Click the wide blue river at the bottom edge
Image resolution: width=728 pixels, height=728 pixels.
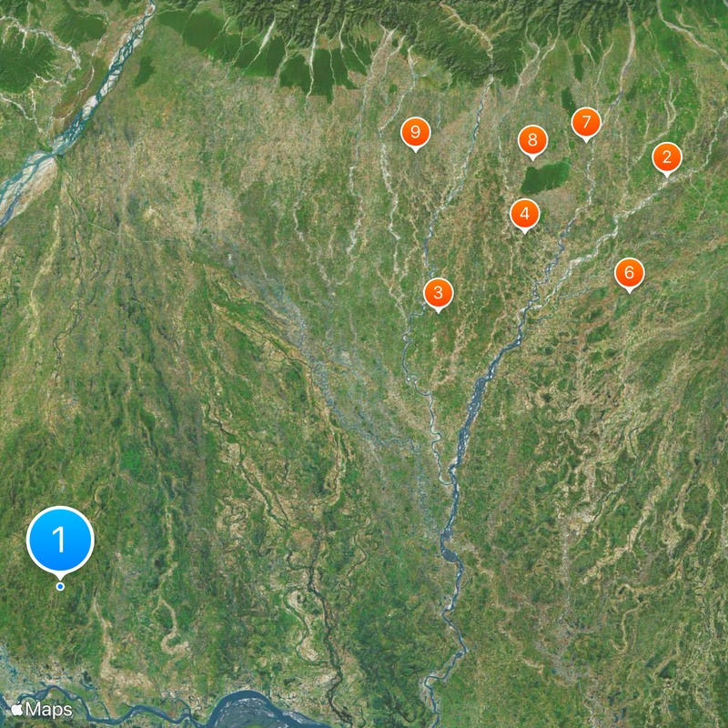251,711
